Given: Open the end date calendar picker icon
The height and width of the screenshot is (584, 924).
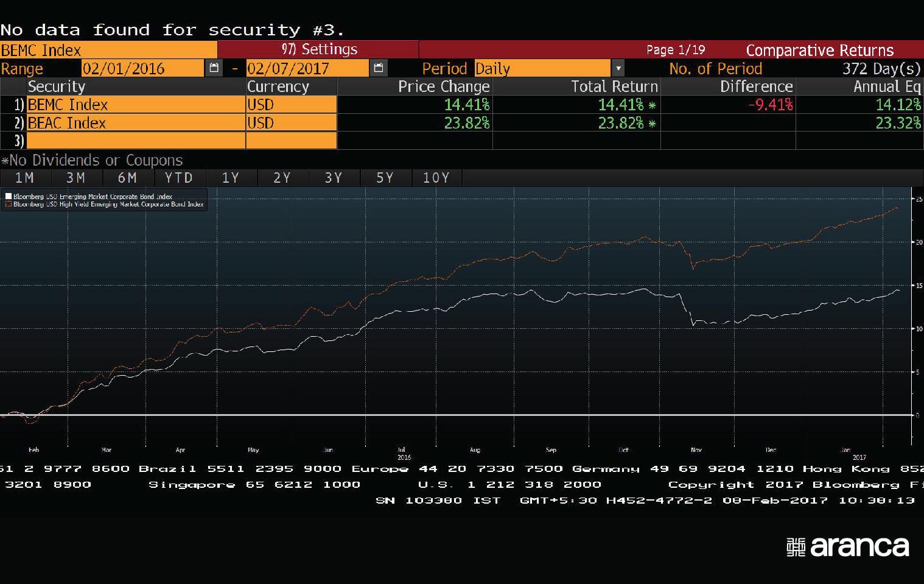Looking at the screenshot, I should (x=379, y=68).
